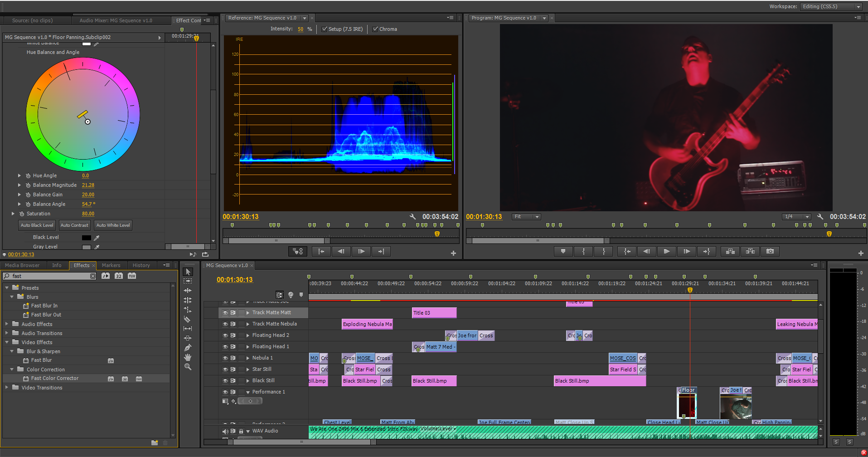The height and width of the screenshot is (457, 868).
Task: Click the Black Level color swatch
Action: click(87, 238)
